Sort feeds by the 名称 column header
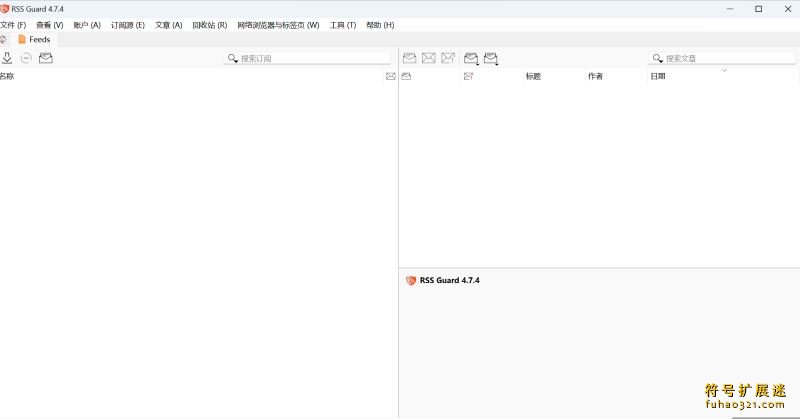This screenshot has height=419, width=800. [7, 76]
